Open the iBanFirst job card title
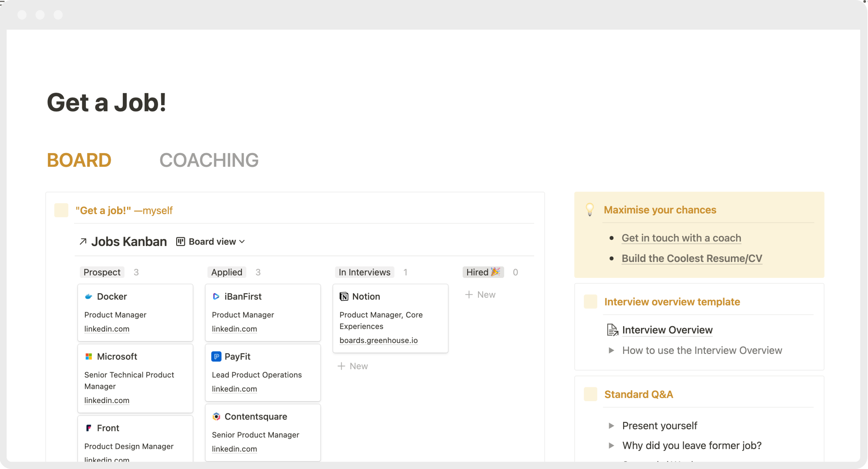The width and height of the screenshot is (868, 469). pyautogui.click(x=243, y=296)
